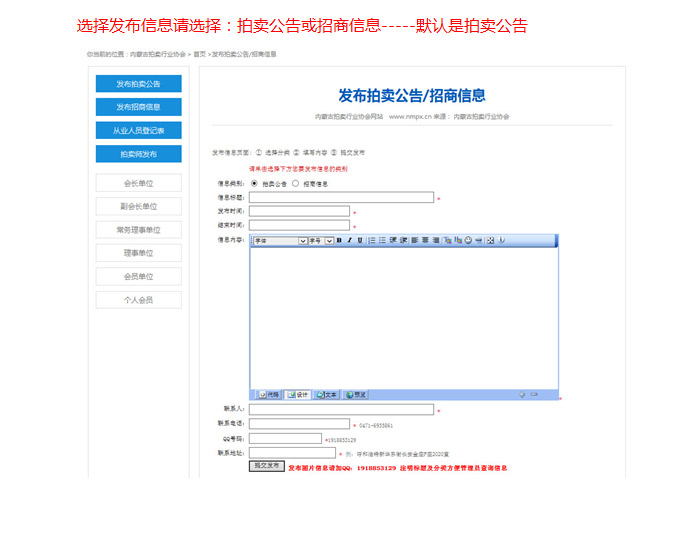687x551 pixels.
Task: Click the 提交发布 submit button
Action: point(266,466)
